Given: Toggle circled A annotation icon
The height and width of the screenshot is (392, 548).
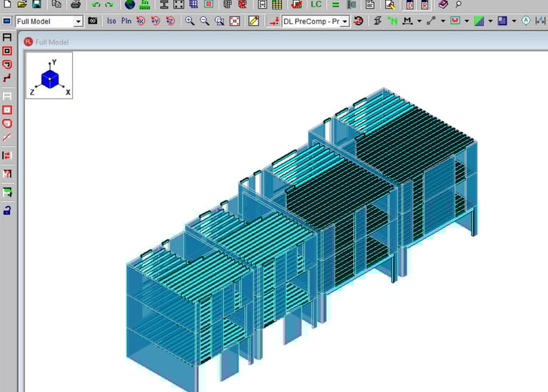Looking at the screenshot, I should coord(526,21).
